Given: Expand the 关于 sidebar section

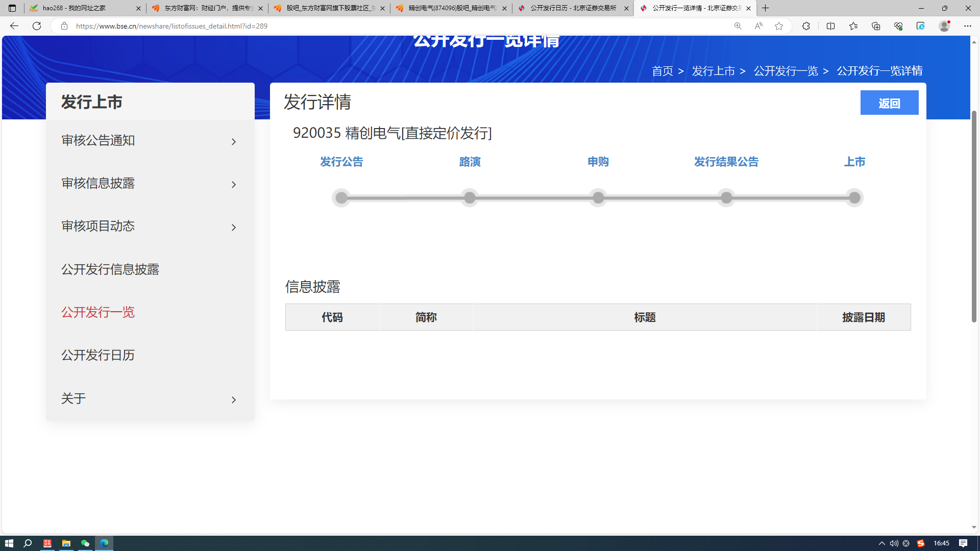Looking at the screenshot, I should click(233, 400).
